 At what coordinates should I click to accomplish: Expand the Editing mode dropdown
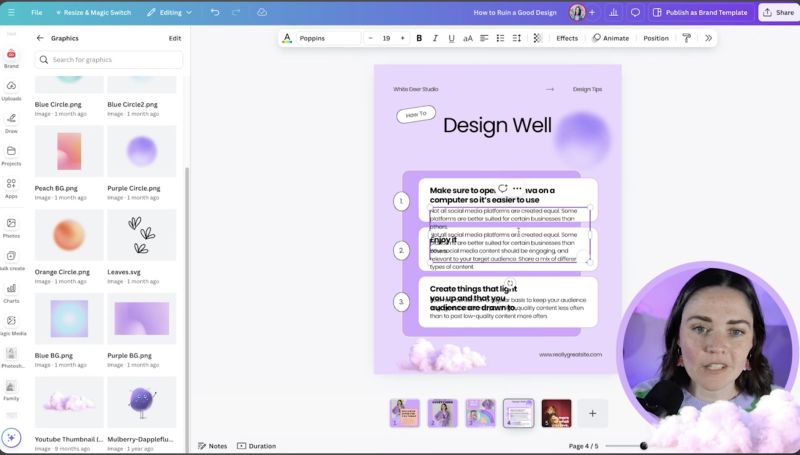click(169, 12)
